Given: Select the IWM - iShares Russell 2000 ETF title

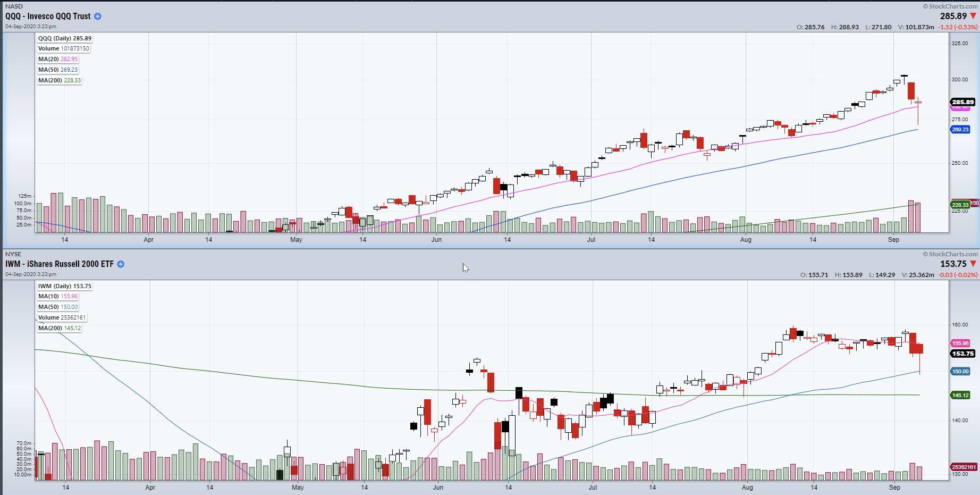Looking at the screenshot, I should pos(60,264).
